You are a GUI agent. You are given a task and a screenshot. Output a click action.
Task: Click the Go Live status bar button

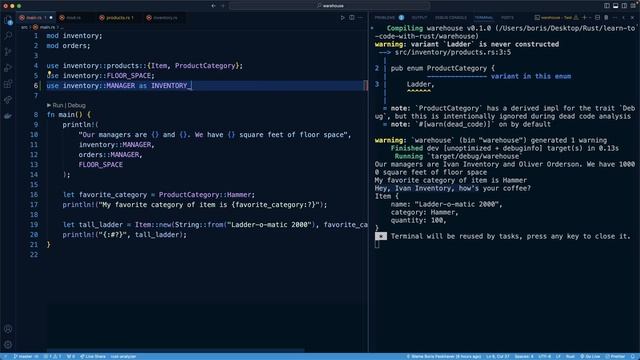point(590,356)
